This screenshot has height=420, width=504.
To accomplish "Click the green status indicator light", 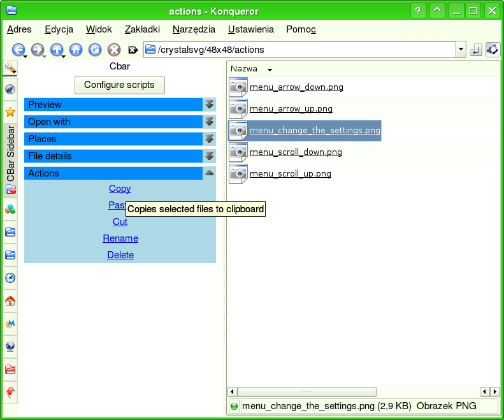I will tap(234, 406).
